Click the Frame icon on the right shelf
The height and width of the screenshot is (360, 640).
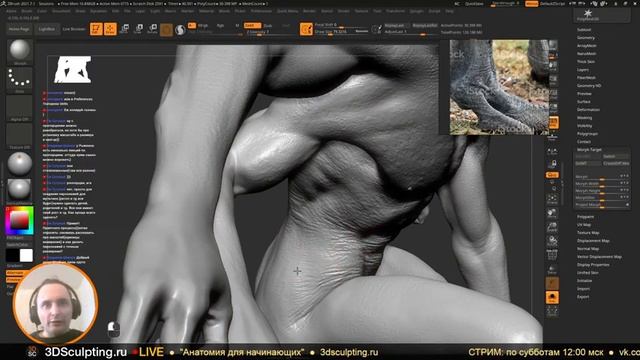point(552,199)
